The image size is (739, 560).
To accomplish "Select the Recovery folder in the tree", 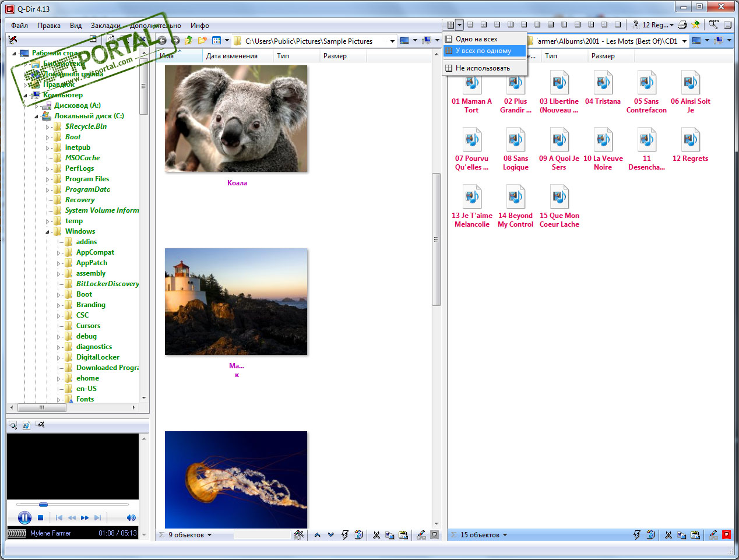I will 80,200.
